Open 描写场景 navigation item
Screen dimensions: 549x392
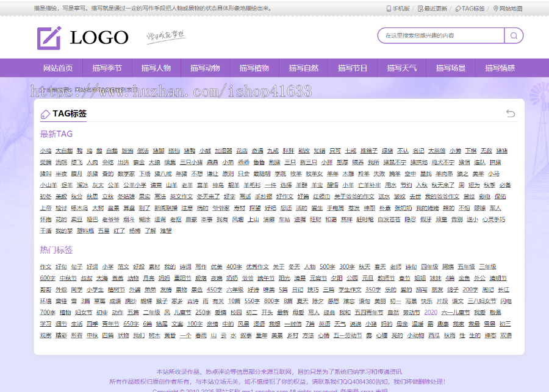451,68
